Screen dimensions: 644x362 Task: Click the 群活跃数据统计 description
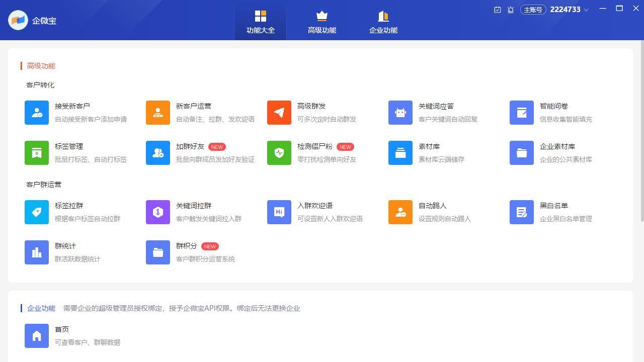pyautogui.click(x=77, y=259)
